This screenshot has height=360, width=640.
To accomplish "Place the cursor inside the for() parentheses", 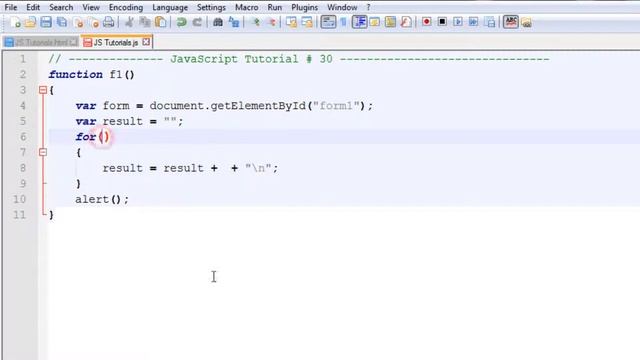I will tap(104, 137).
